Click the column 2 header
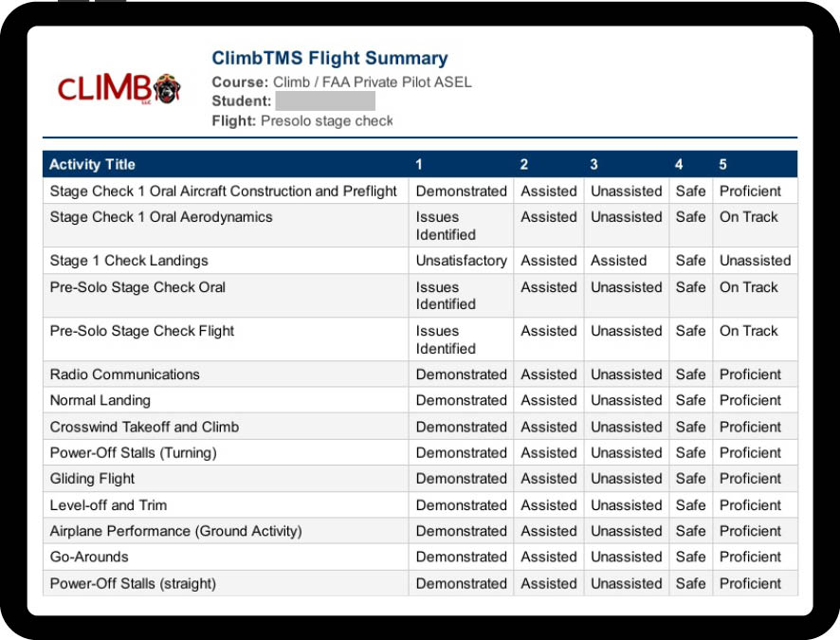Viewport: 840px width, 640px height. click(524, 164)
